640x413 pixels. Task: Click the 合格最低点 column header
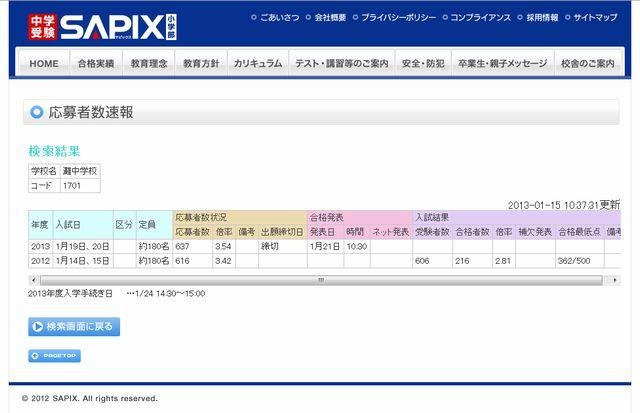(580, 232)
